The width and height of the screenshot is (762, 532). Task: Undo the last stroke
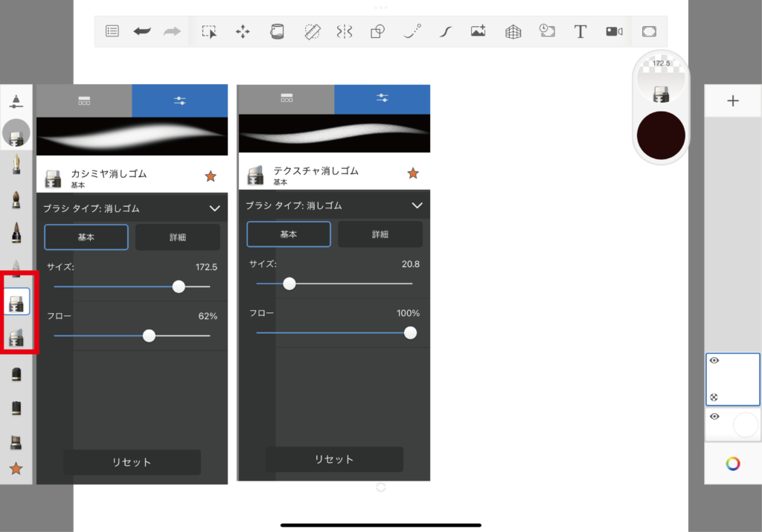click(x=142, y=31)
